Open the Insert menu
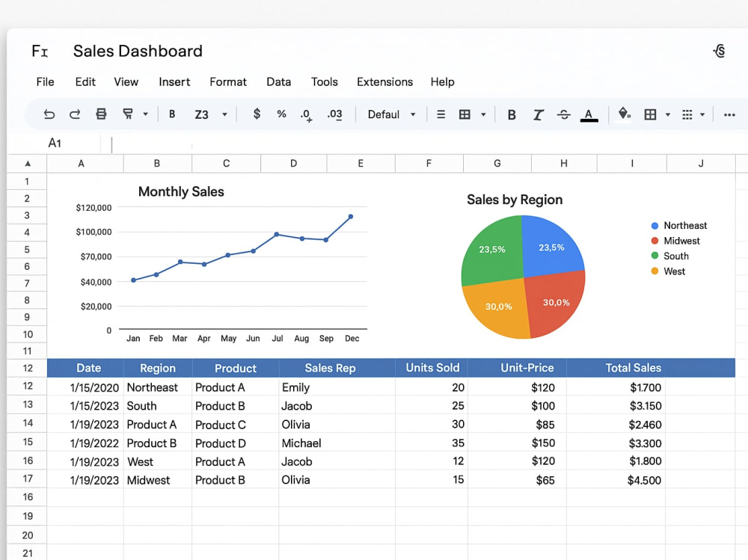The height and width of the screenshot is (560, 748). coord(174,82)
